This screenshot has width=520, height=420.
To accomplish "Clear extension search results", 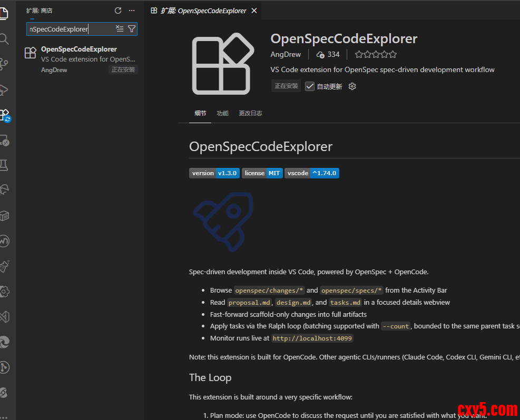I will [x=120, y=29].
